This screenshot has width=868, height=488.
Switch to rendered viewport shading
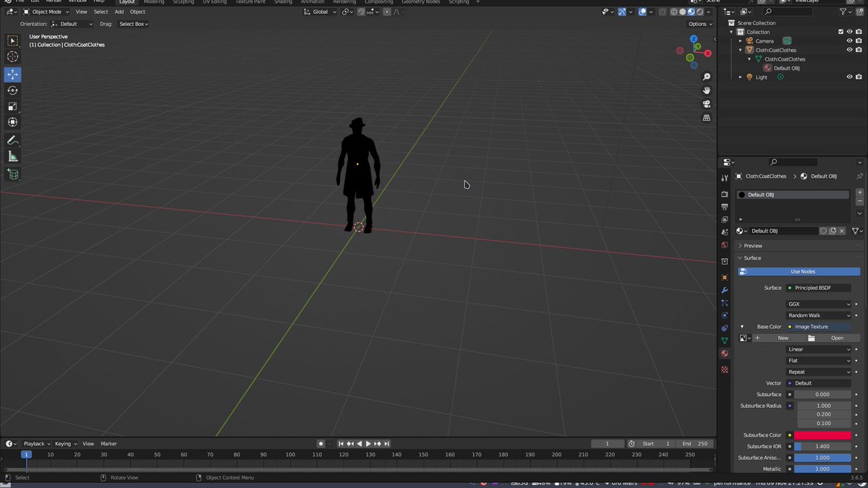700,12
